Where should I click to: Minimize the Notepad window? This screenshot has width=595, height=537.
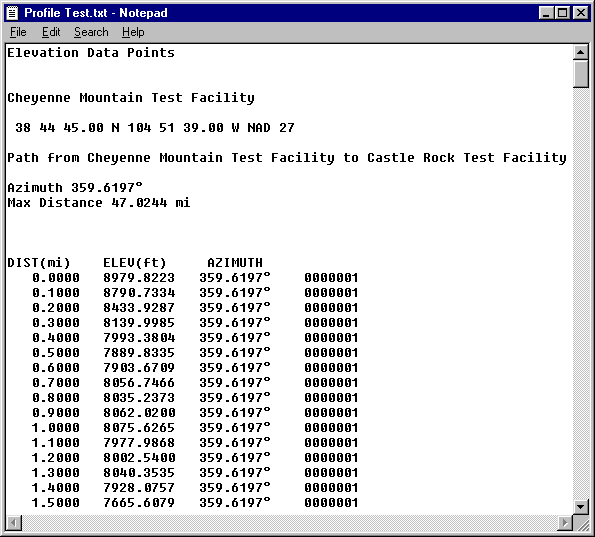(546, 13)
